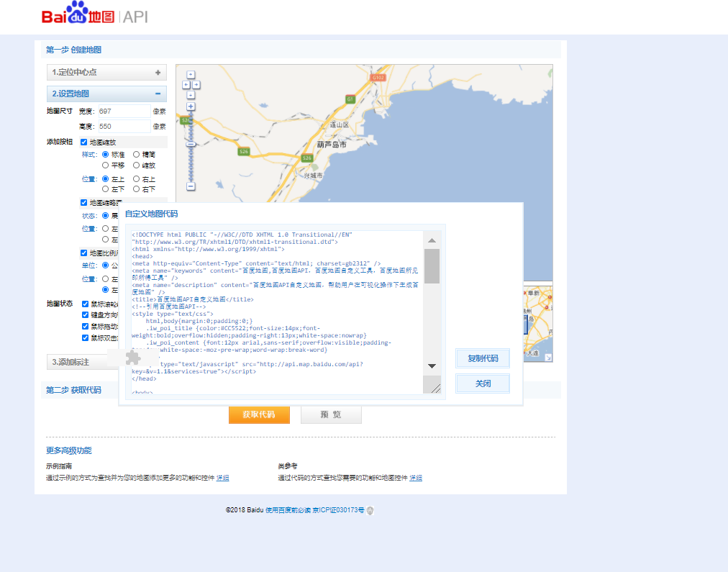The width and height of the screenshot is (728, 572).
Task: Toggle the 鼠标双击 checkbox
Action: 86,337
